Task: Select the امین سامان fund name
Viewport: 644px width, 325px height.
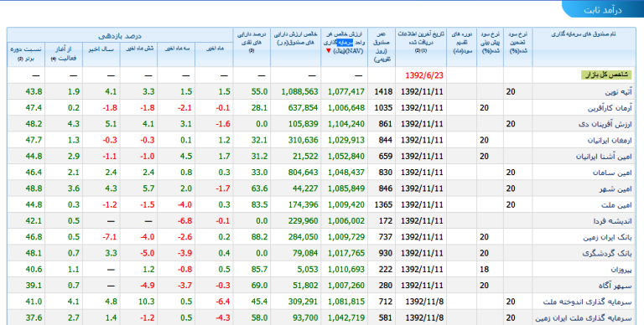Action: [x=612, y=173]
